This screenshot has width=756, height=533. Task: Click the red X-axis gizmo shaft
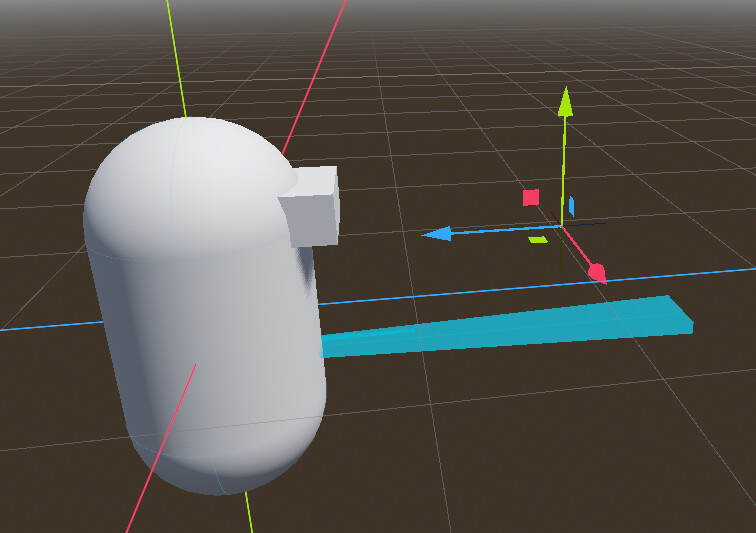tap(580, 249)
